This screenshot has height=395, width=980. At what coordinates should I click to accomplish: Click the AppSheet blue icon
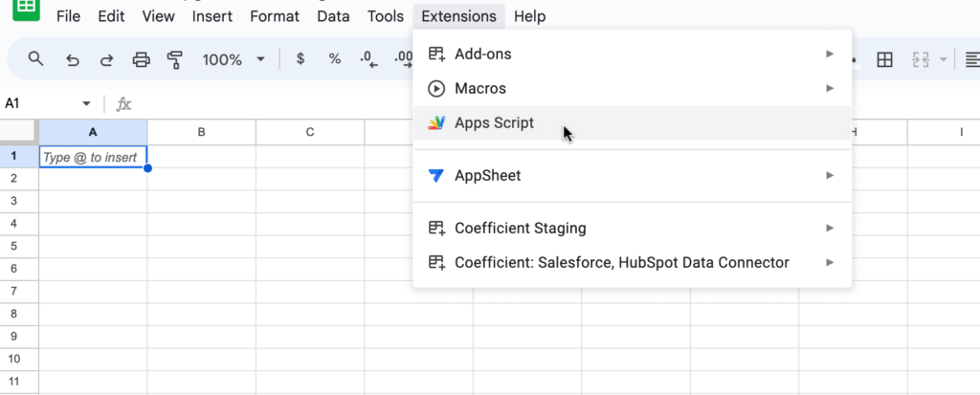(436, 176)
